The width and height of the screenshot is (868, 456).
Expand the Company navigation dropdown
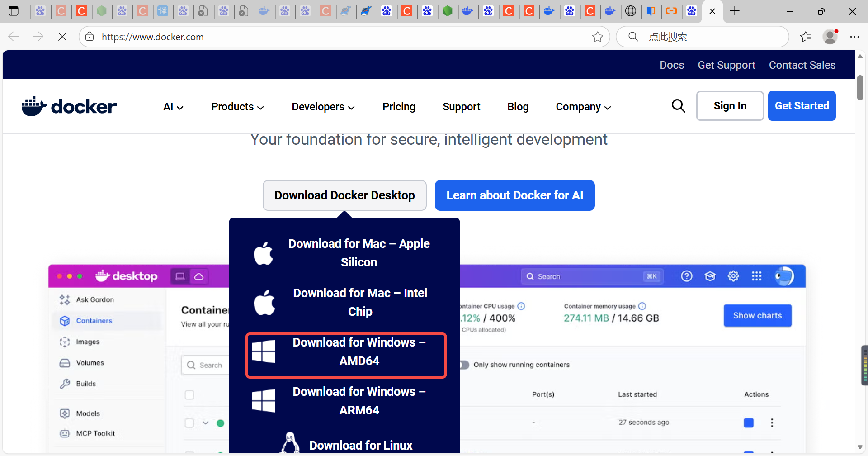point(583,107)
